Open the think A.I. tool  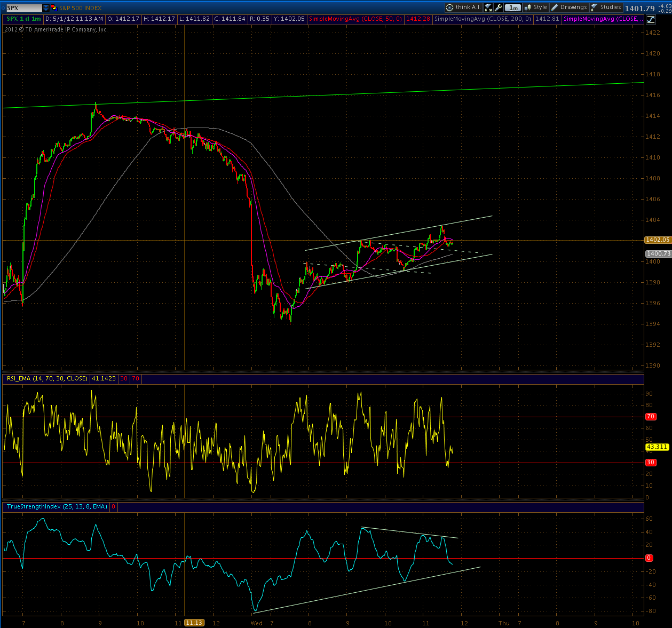point(463,7)
